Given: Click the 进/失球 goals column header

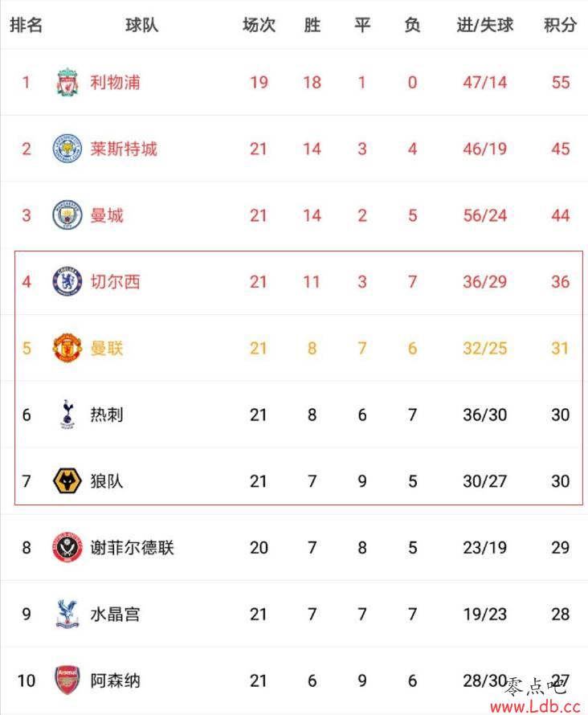Looking at the screenshot, I should 485,25.
